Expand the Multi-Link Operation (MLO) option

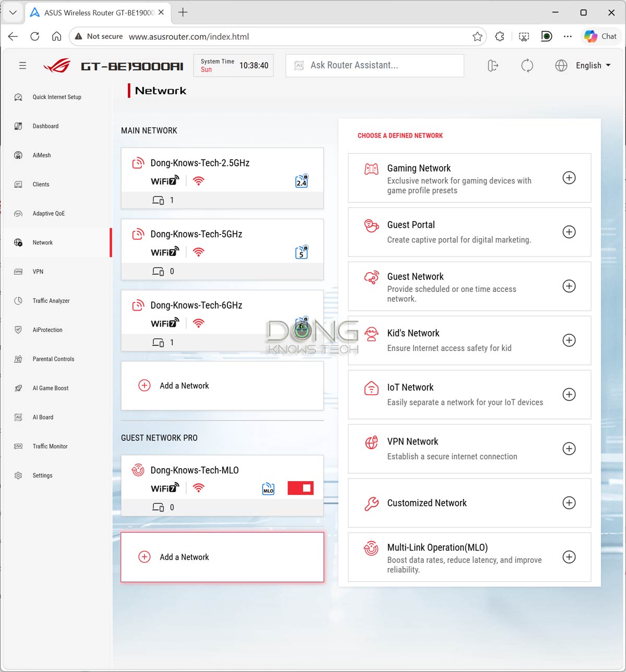569,557
